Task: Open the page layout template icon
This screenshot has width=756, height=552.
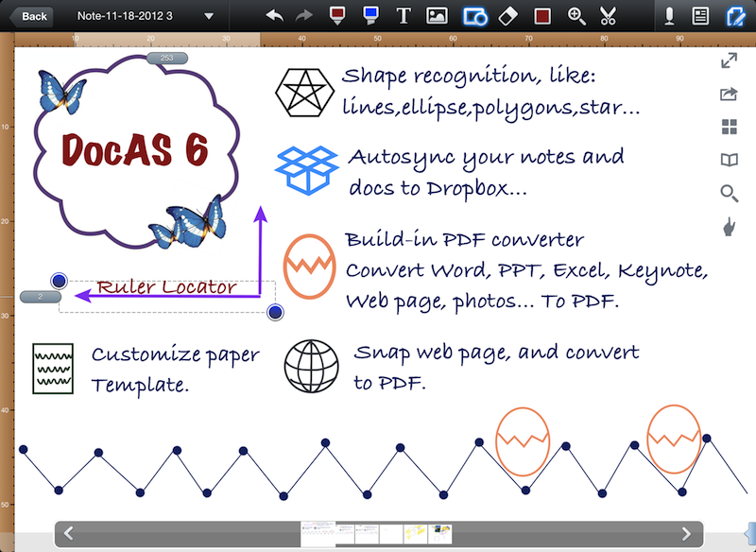Action: point(700,16)
